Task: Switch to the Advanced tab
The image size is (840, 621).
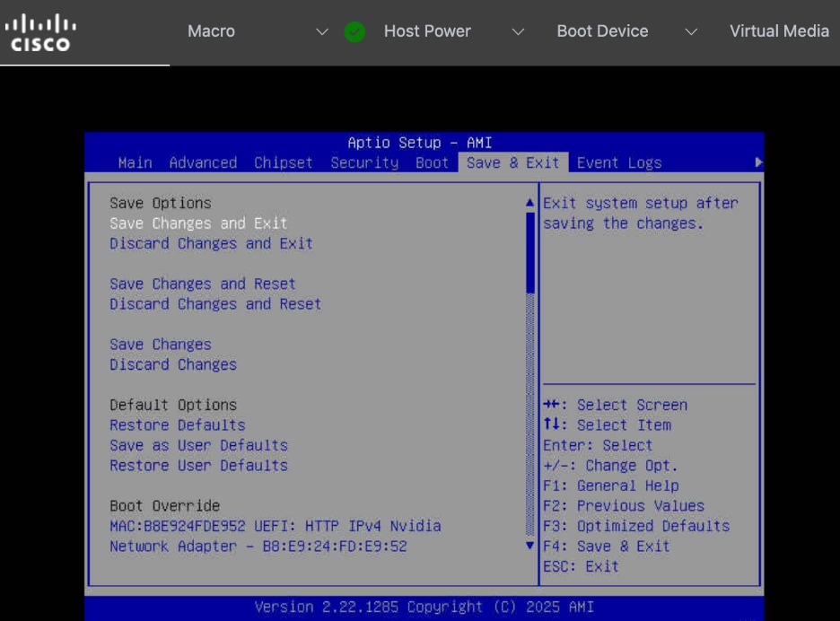Action: pos(203,162)
